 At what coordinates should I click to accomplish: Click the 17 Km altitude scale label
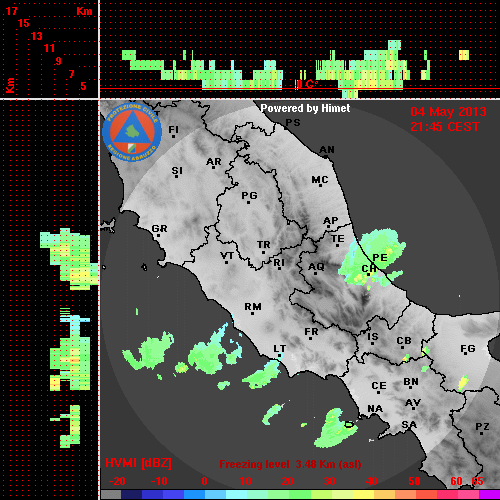click(11, 11)
